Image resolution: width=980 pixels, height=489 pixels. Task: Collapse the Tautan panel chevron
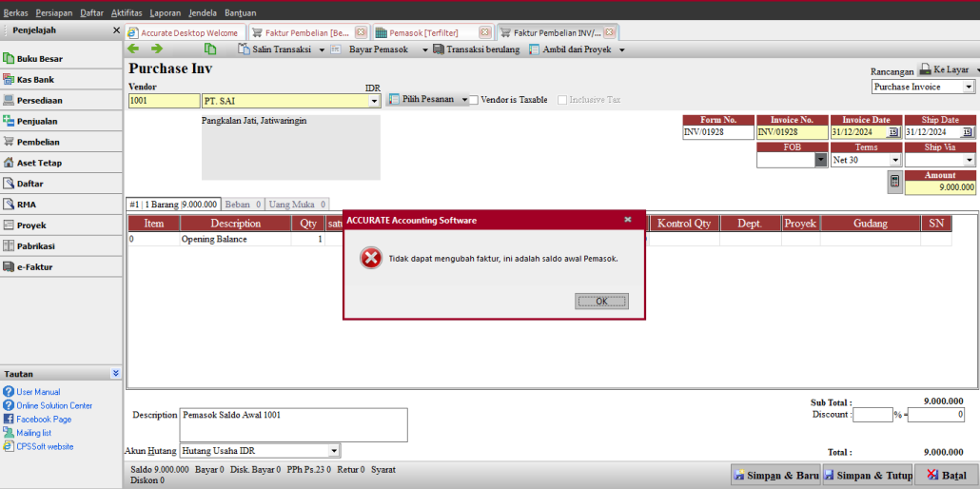115,374
